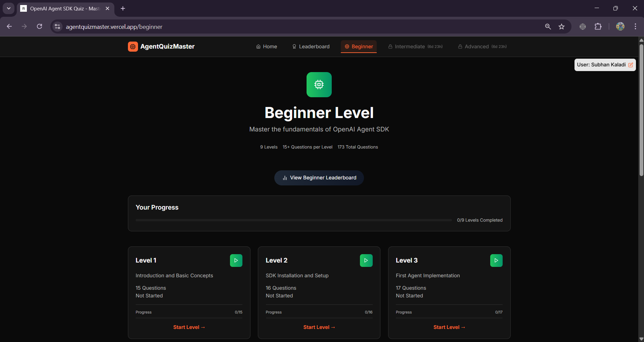Screen dimensions: 644x342
Task: Click Start Level link on Level 3
Action: tap(449, 327)
